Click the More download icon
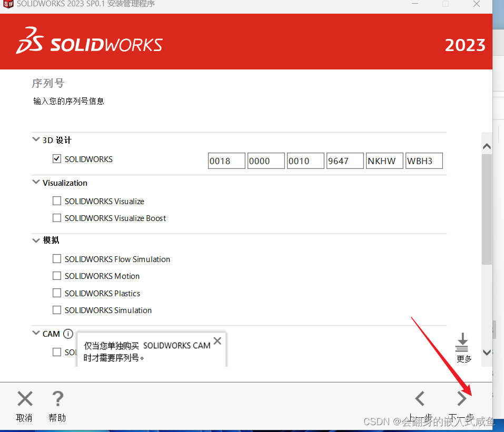Image resolution: width=504 pixels, height=432 pixels. coord(462,343)
